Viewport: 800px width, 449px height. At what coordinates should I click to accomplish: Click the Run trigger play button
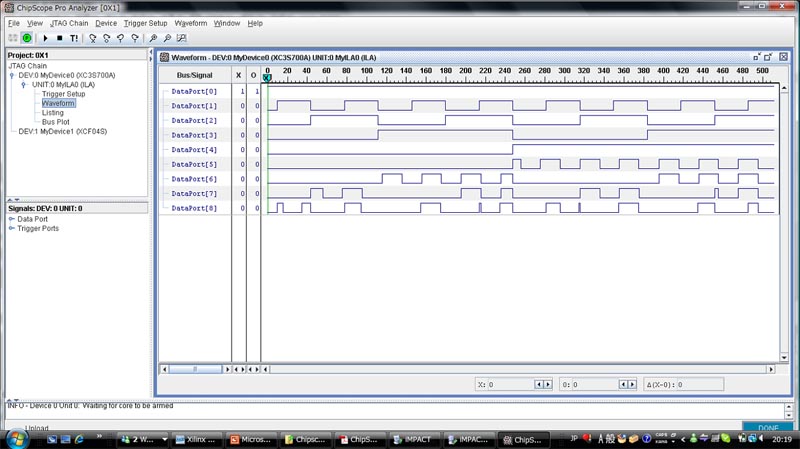click(45, 38)
